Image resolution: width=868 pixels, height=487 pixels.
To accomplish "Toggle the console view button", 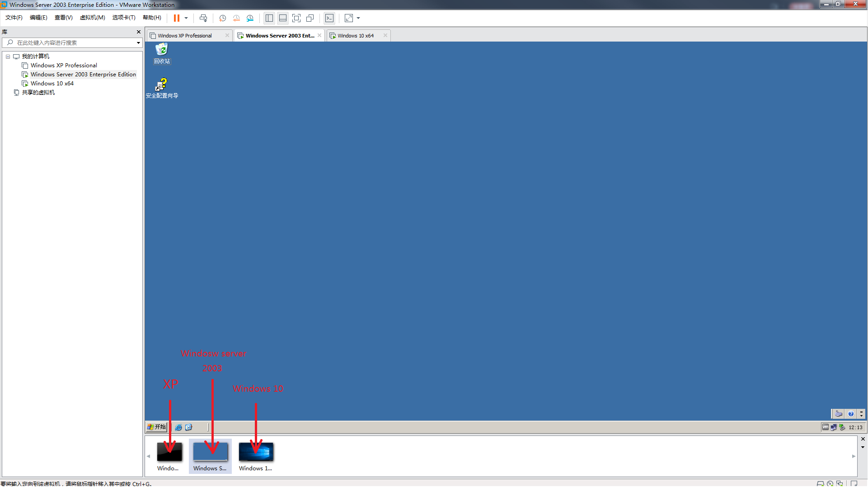I will [329, 18].
